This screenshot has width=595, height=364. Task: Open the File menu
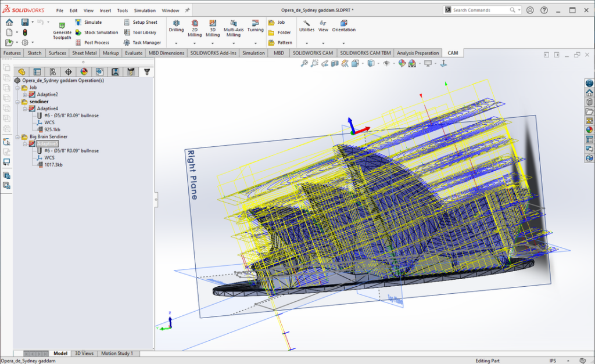[60, 10]
